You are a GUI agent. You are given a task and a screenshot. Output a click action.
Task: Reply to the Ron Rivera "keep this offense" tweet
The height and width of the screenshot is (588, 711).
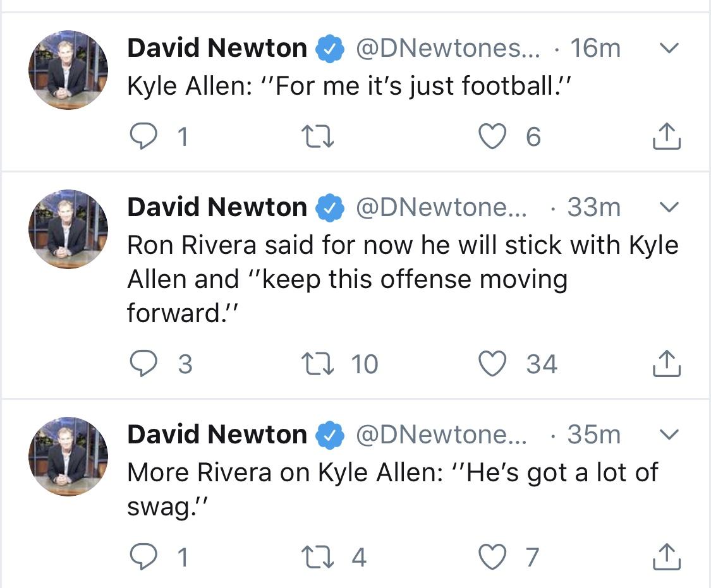pyautogui.click(x=143, y=364)
